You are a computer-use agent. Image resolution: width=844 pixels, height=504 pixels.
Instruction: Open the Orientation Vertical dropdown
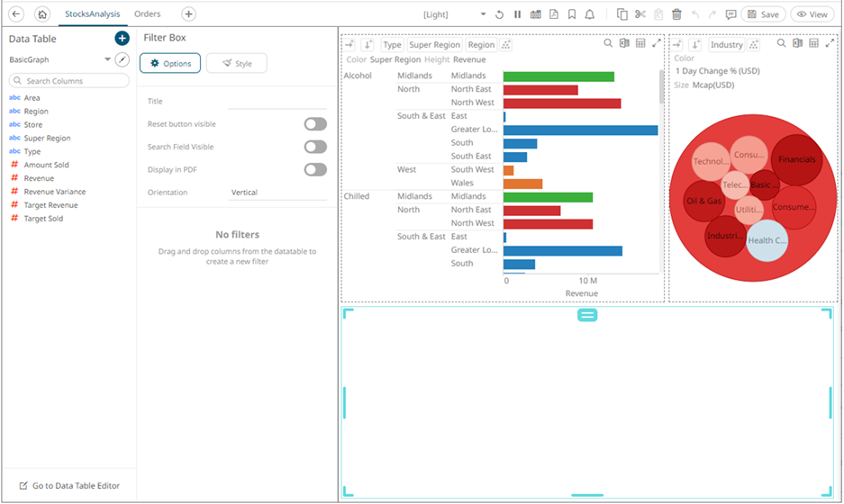[277, 193]
